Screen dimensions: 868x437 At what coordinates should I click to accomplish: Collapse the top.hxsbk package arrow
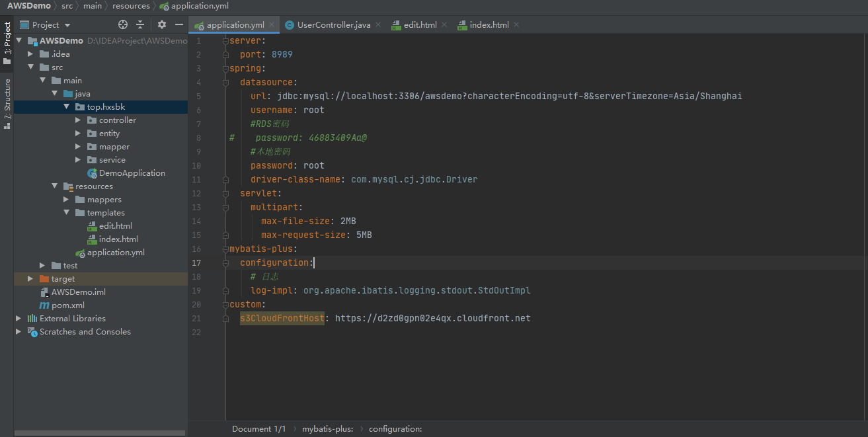(67, 107)
